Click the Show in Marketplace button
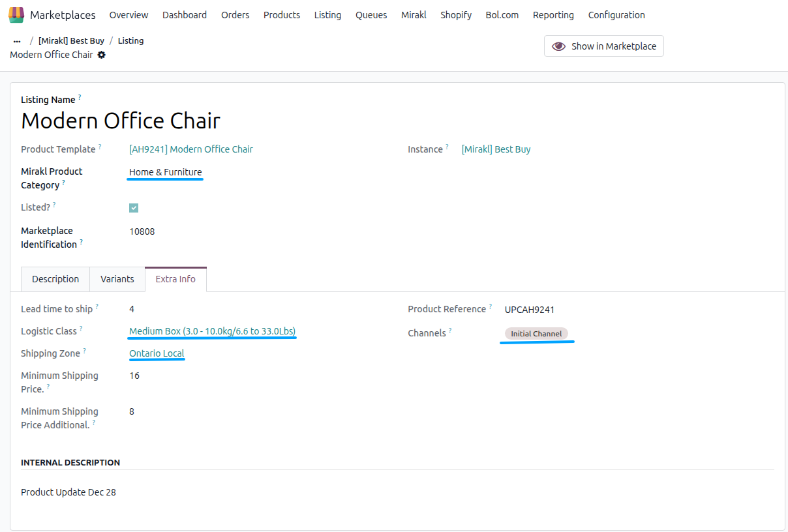 (604, 46)
